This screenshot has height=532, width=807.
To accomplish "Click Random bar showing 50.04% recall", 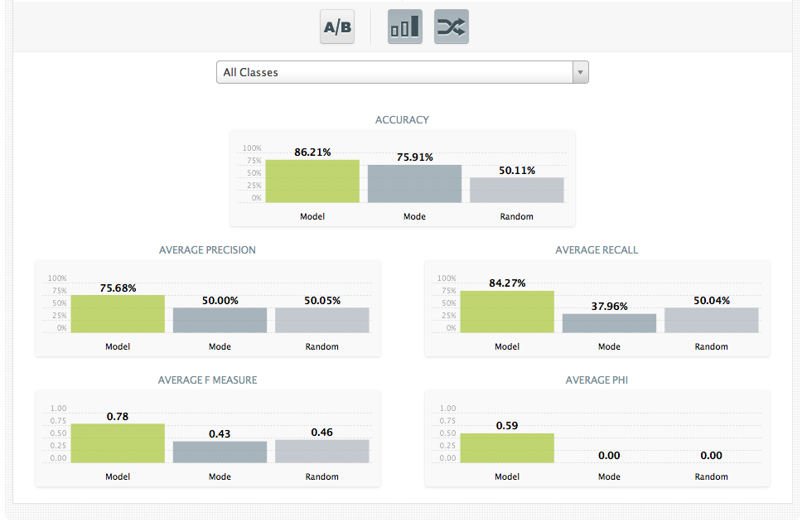I will point(711,320).
